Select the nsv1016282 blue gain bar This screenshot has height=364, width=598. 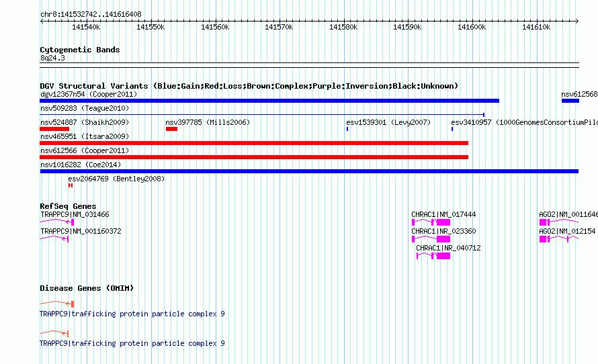(309, 171)
